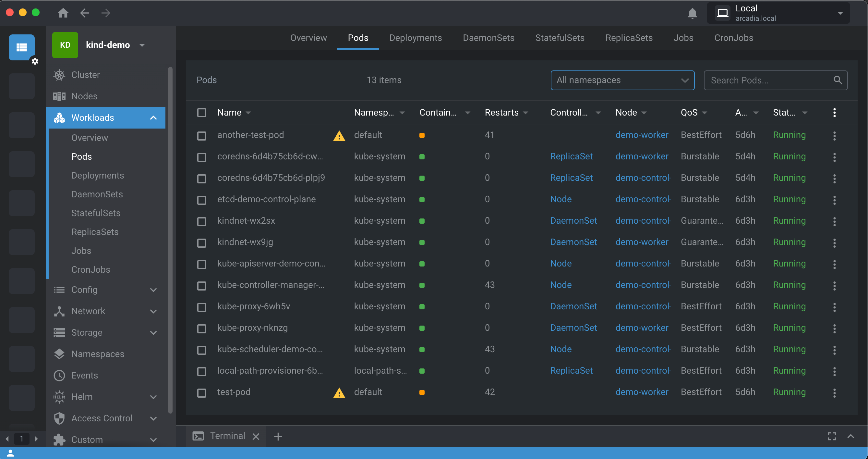Click the Helm icon in sidebar
The width and height of the screenshot is (868, 459).
(x=60, y=396)
